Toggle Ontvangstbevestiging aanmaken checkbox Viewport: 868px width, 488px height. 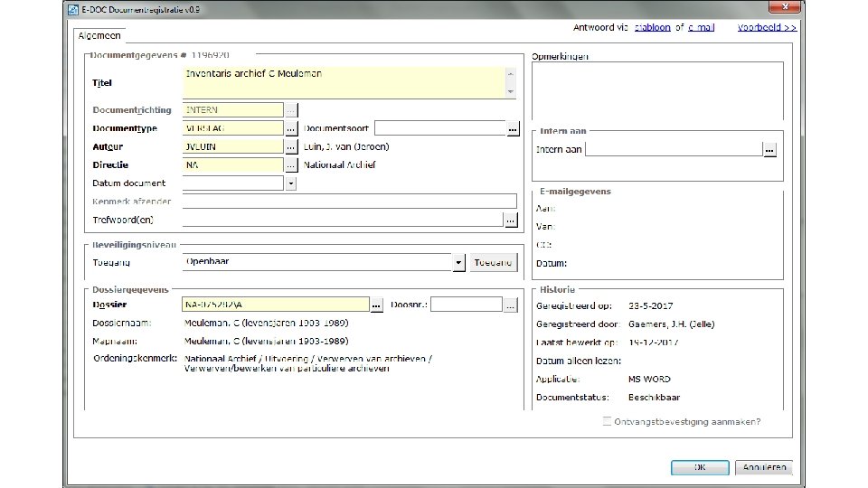point(607,421)
